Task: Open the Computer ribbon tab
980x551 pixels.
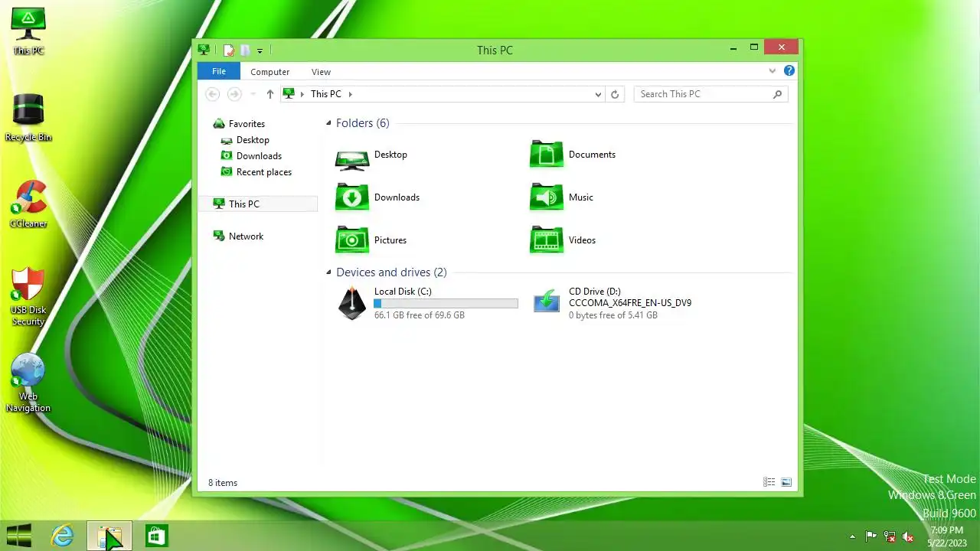Action: [270, 72]
